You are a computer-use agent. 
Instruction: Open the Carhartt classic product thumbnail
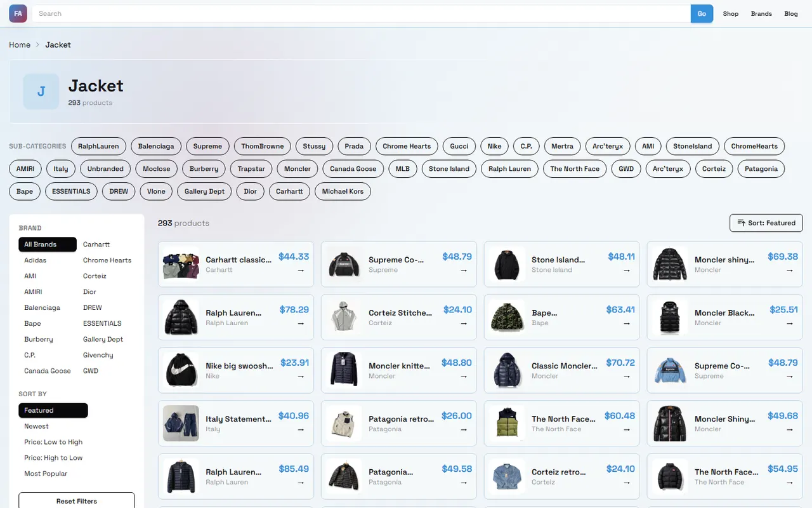(181, 264)
